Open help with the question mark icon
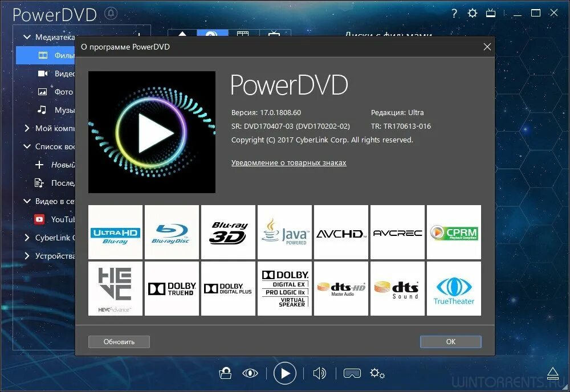 [454, 14]
